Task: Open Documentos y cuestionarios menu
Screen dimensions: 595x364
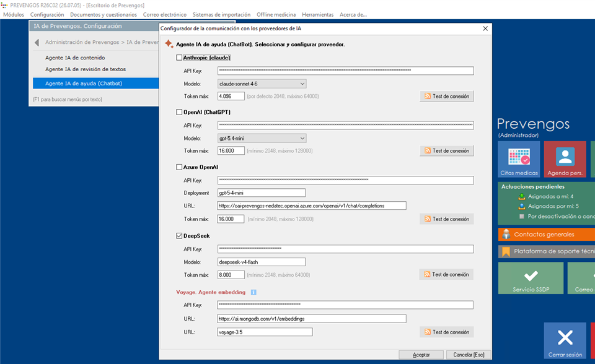Action: coord(104,15)
